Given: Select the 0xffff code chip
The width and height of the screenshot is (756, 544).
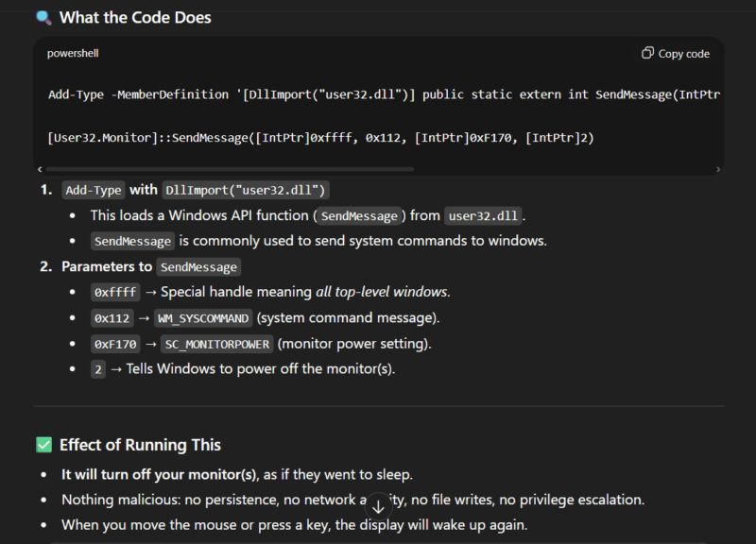Looking at the screenshot, I should click(114, 292).
